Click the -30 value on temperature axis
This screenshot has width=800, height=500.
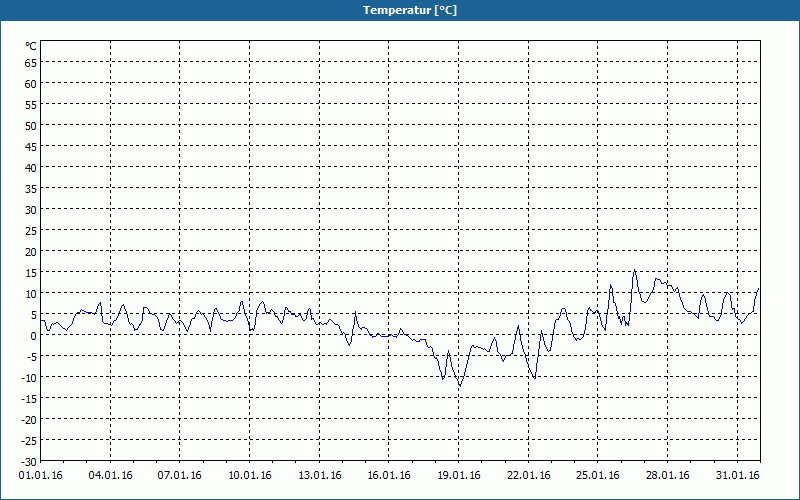29,462
